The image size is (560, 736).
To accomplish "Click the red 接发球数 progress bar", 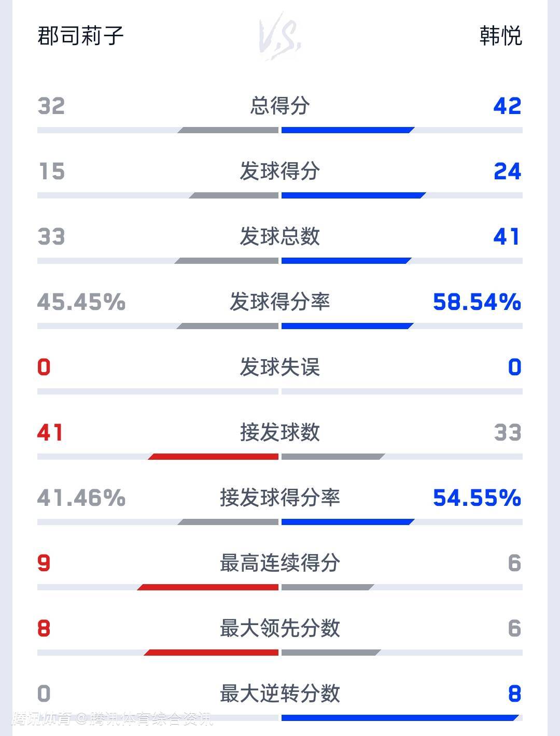I will [214, 457].
